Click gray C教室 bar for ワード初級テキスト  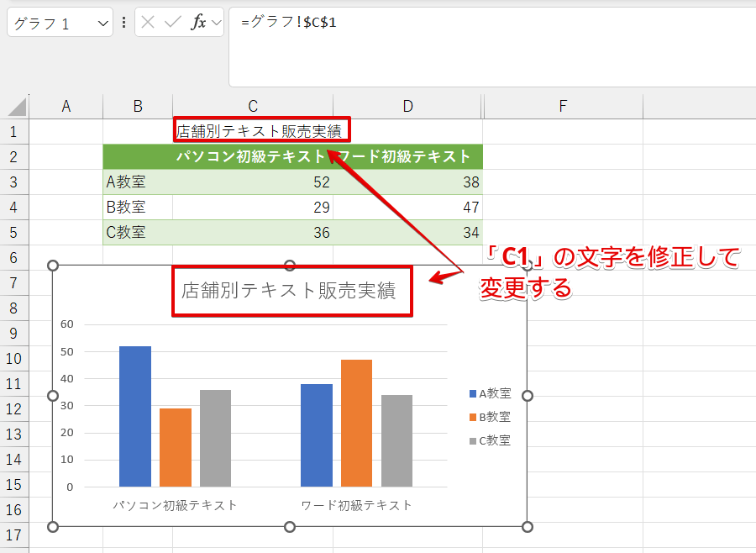(x=396, y=440)
